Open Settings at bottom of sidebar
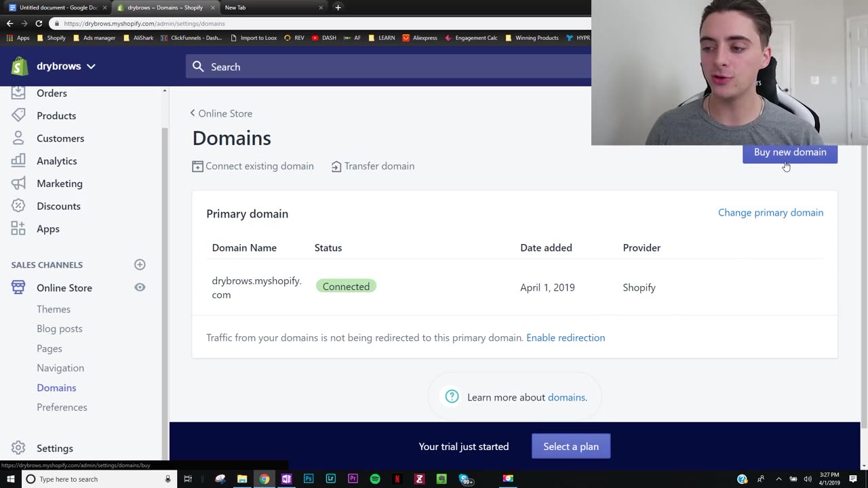This screenshot has width=868, height=488. coord(55,448)
